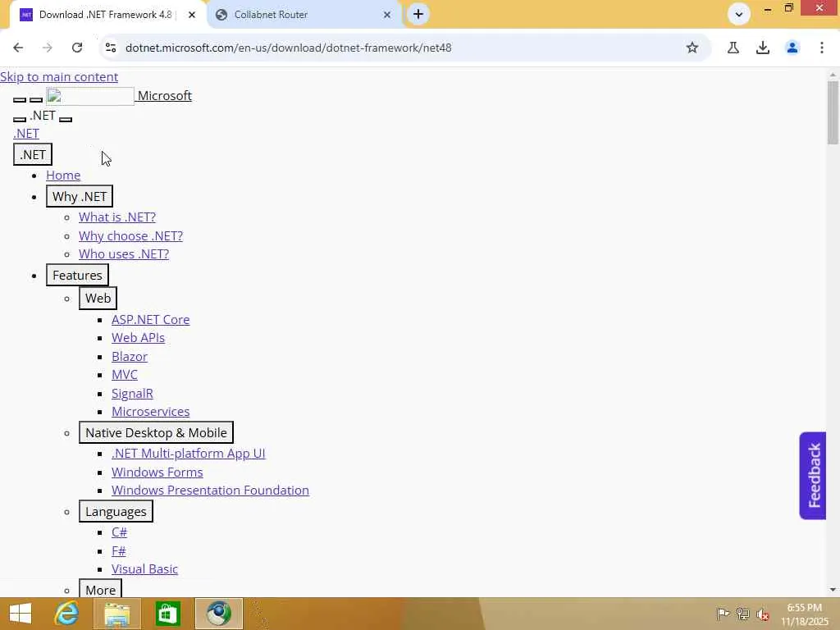Select the Download .NET Framework 4.8 tab
This screenshot has height=630, width=840.
[107, 15]
